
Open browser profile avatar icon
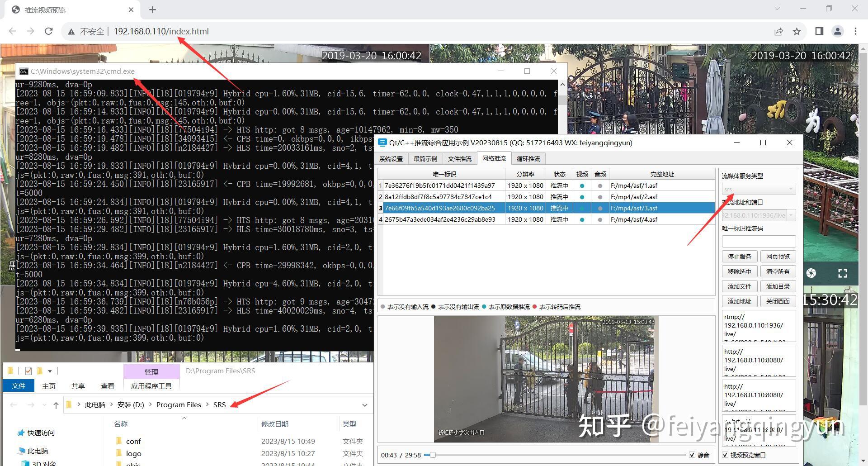(x=838, y=31)
